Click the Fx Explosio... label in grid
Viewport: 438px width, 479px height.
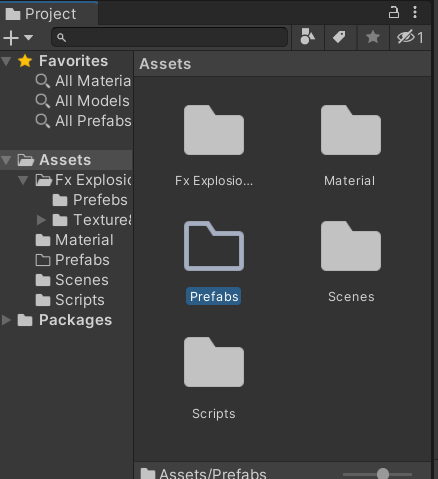tap(214, 181)
